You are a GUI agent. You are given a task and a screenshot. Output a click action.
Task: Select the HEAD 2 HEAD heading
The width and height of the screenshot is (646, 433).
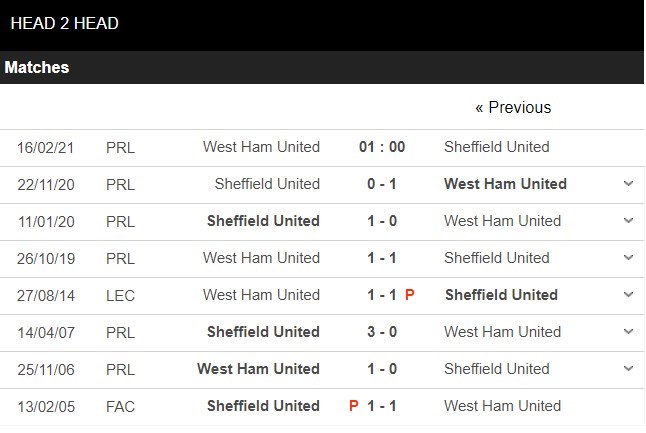65,23
